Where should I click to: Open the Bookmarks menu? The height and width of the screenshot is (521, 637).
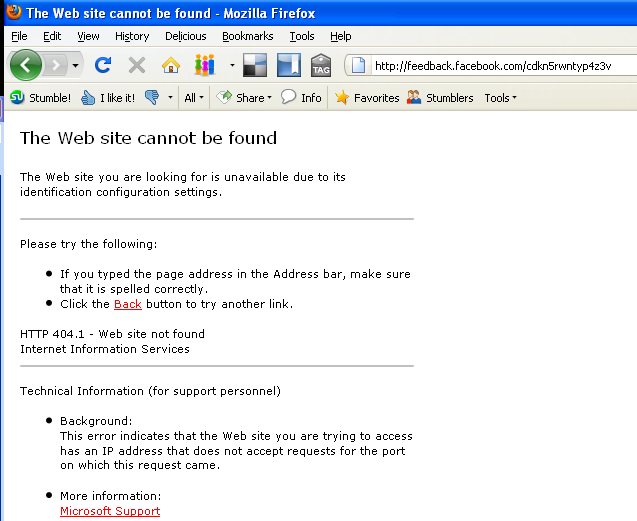(x=247, y=37)
